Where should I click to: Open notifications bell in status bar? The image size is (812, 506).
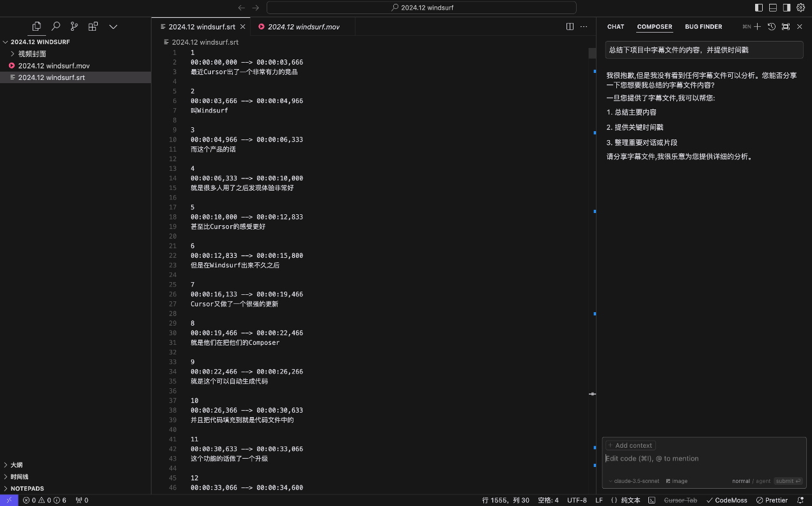[x=800, y=500]
